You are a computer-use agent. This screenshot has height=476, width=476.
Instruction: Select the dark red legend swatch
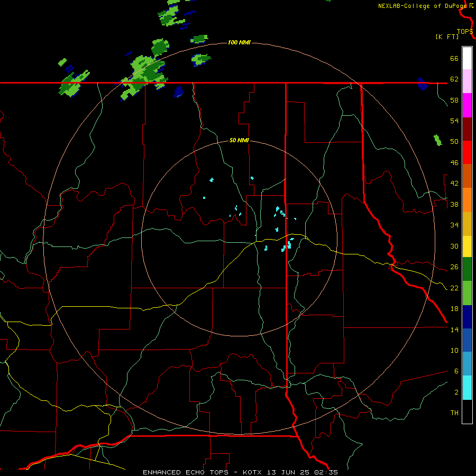tap(467, 129)
